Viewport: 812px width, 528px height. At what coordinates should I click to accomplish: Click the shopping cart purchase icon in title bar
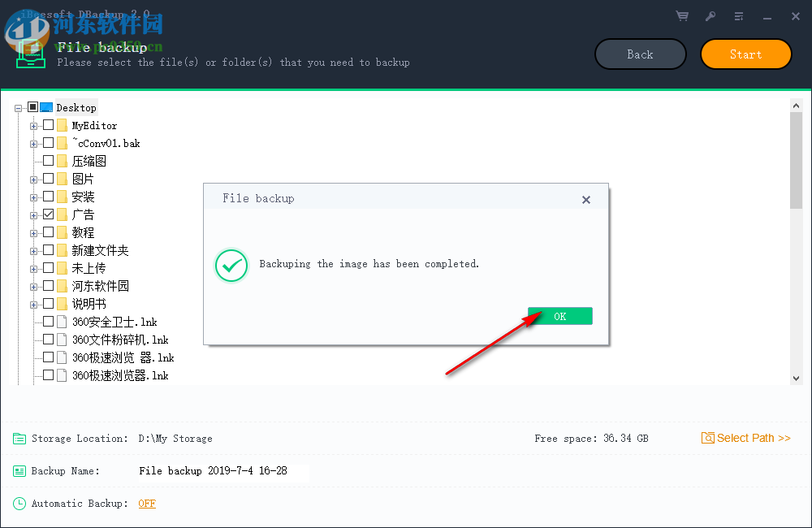(x=681, y=15)
